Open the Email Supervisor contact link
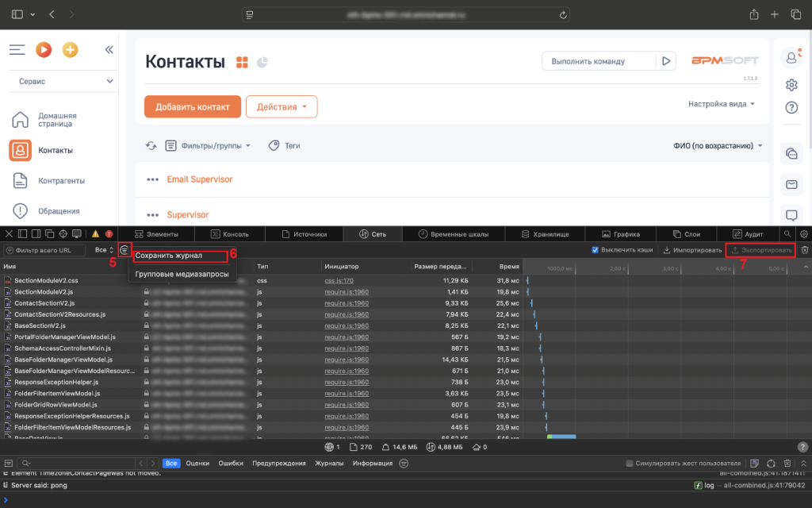 click(200, 179)
